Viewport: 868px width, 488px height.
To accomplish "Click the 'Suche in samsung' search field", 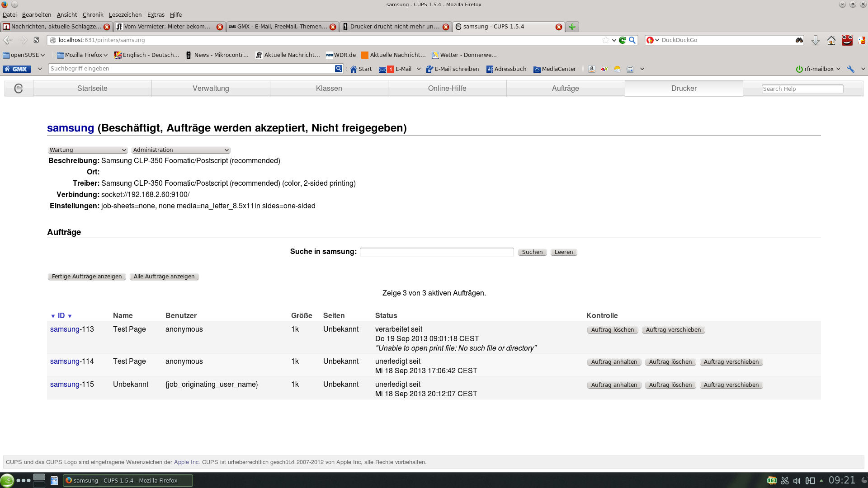I will (437, 252).
